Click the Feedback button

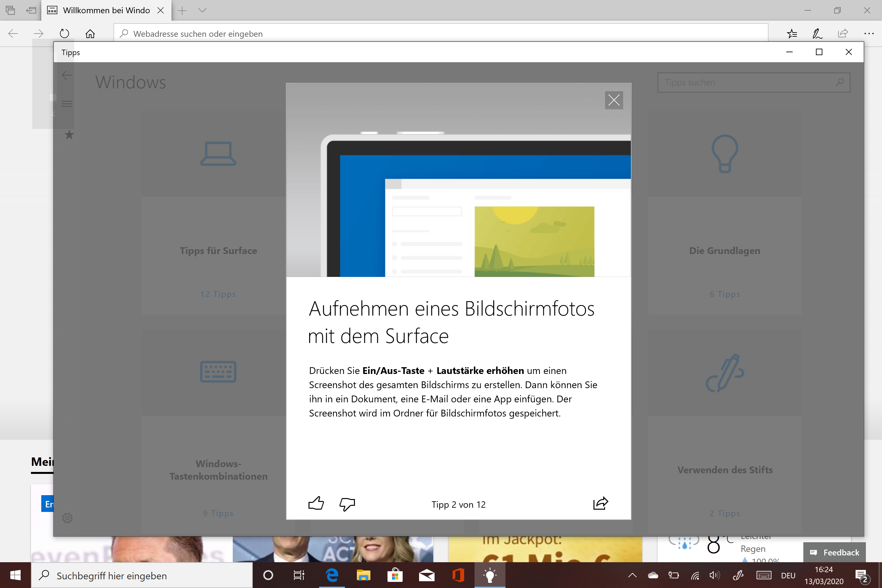(834, 552)
